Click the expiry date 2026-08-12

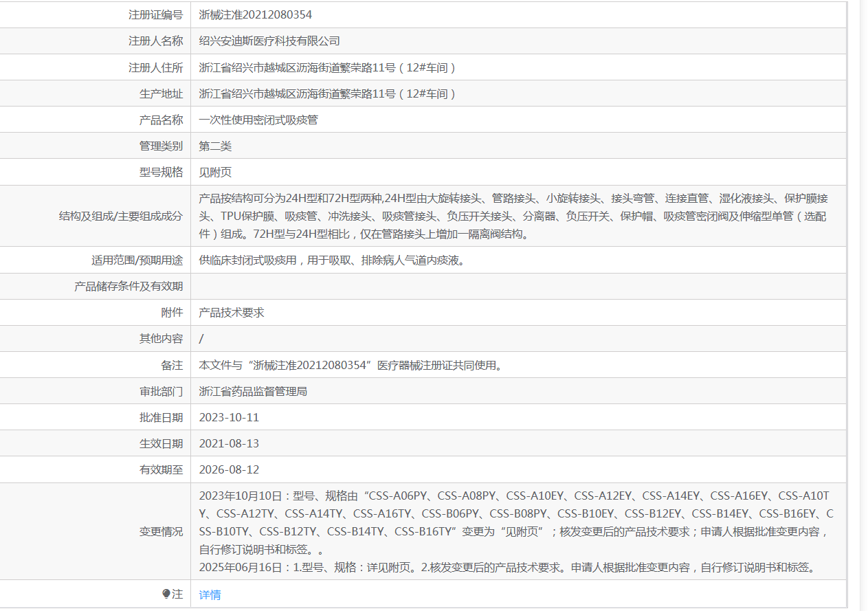coord(229,469)
